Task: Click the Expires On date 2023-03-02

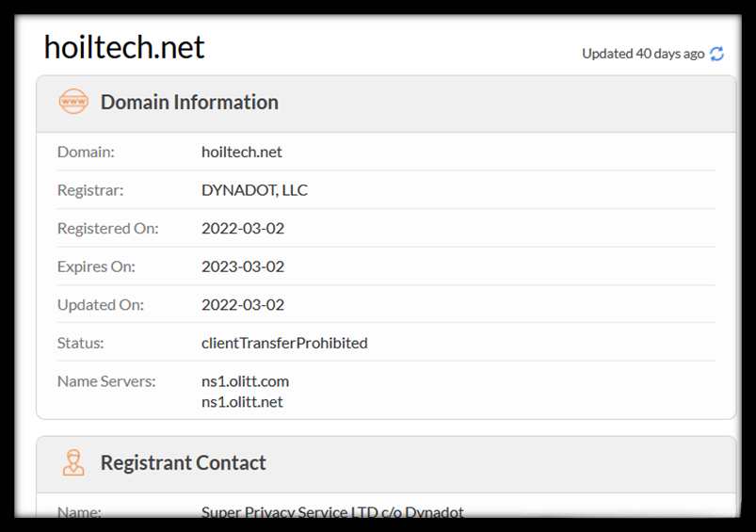Action: [243, 266]
